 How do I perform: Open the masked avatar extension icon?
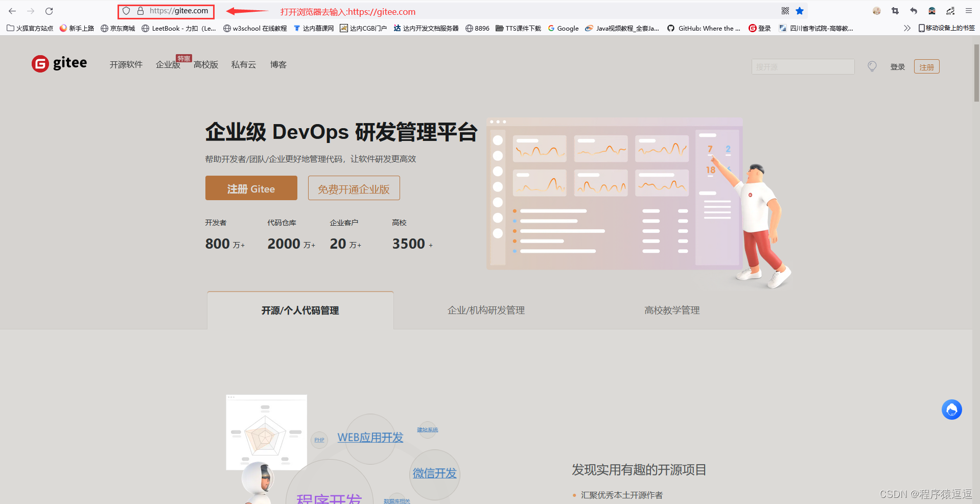(932, 11)
